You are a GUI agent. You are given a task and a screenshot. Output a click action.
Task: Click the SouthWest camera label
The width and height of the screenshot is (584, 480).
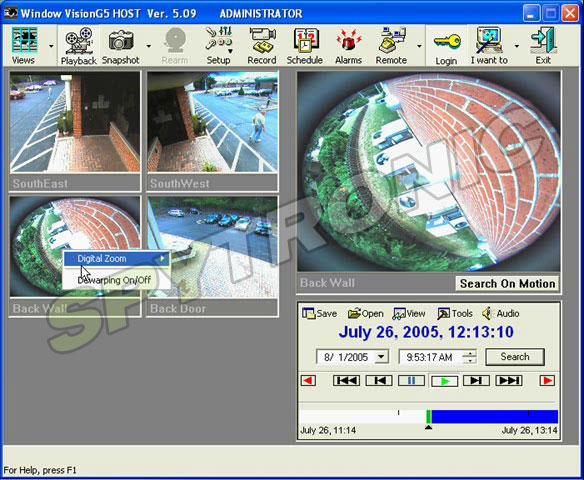pos(180,183)
